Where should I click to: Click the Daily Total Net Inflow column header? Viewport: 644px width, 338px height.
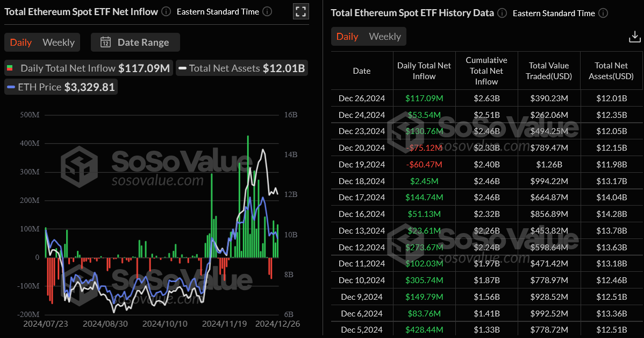point(424,71)
